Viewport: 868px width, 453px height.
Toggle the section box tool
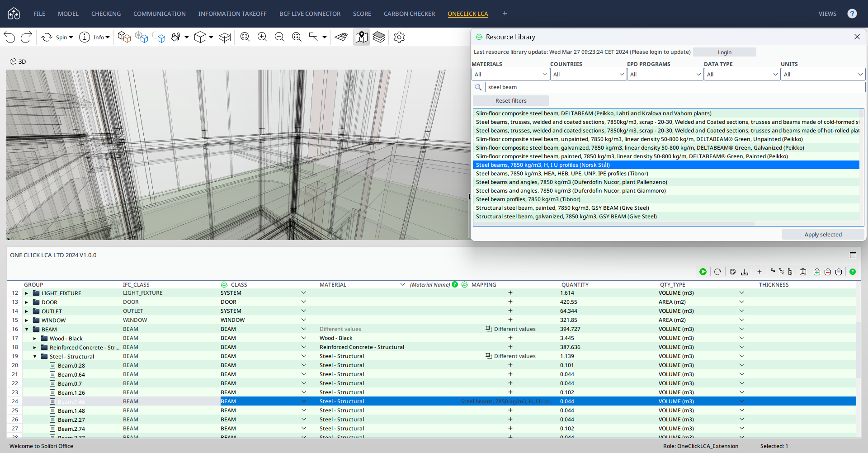point(225,37)
